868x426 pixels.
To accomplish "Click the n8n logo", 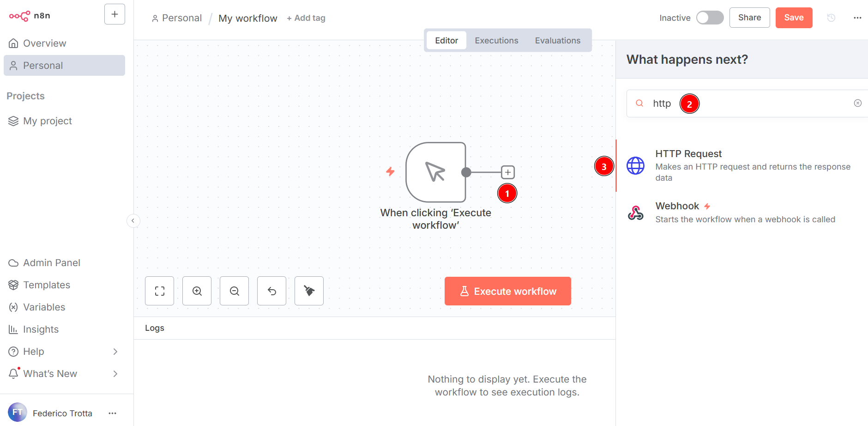I will [30, 16].
